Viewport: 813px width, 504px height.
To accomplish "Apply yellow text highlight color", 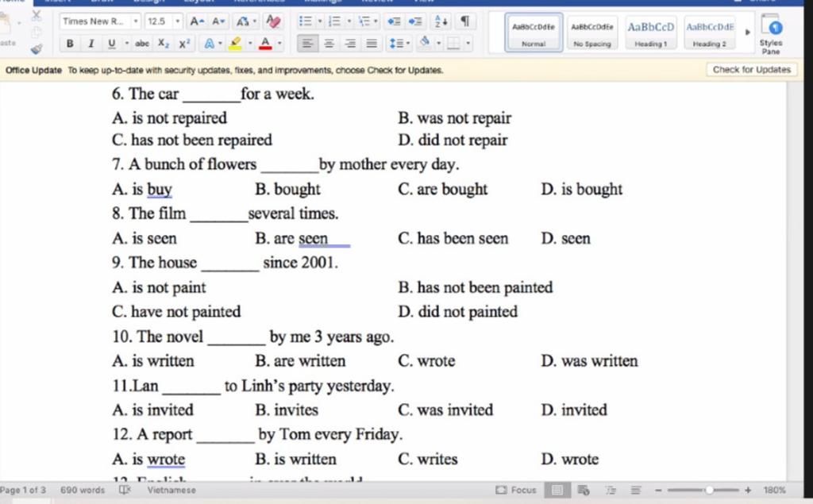I will (236, 44).
